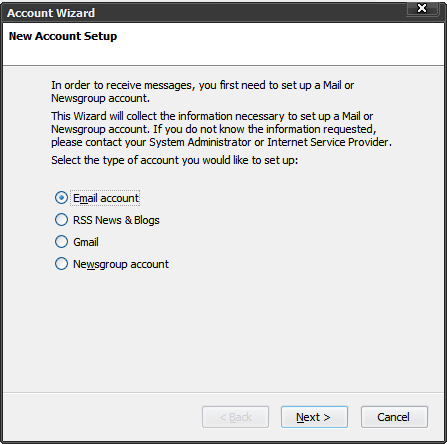The height and width of the screenshot is (444, 447).
Task: Close the Account Wizard with X
Action: tap(422, 8)
